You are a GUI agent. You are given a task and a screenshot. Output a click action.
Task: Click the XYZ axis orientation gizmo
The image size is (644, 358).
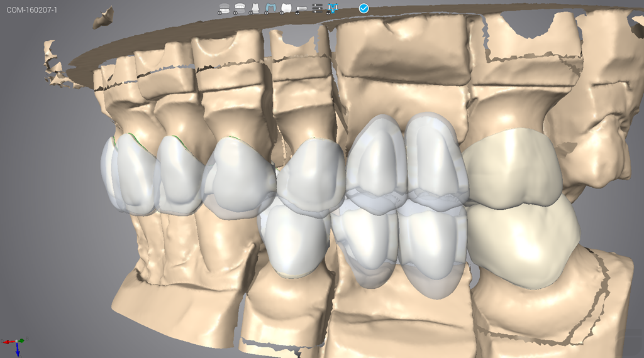coord(15,345)
